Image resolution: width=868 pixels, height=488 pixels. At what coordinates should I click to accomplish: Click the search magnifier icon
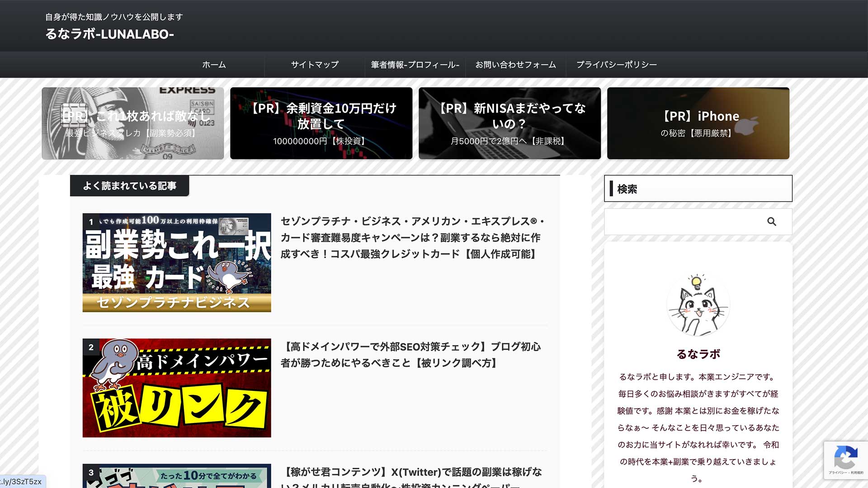[771, 221]
